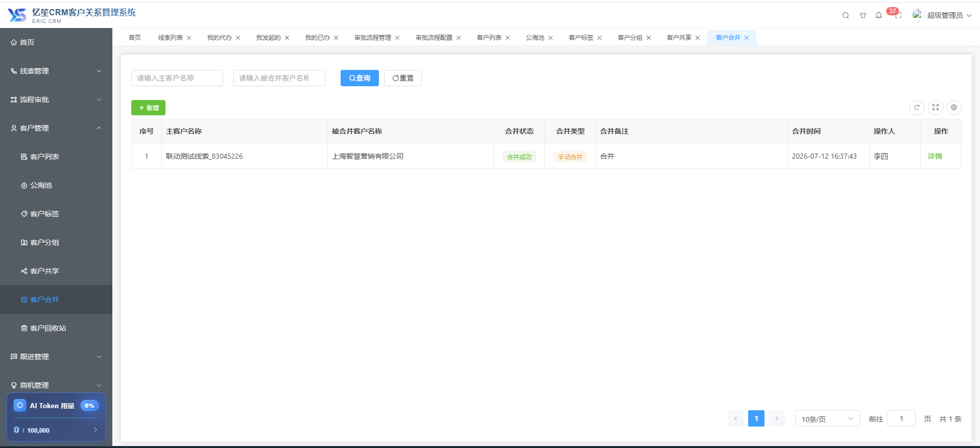Click the 重置 reset button

coord(403,78)
